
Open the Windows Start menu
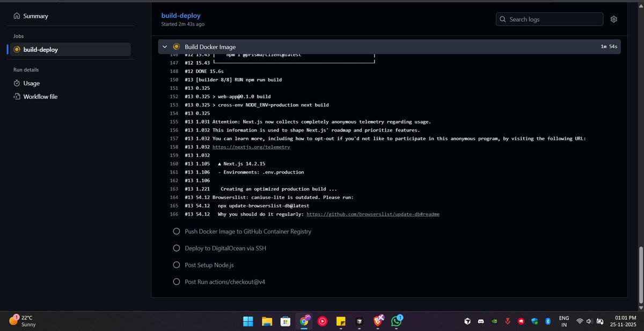tap(248, 321)
